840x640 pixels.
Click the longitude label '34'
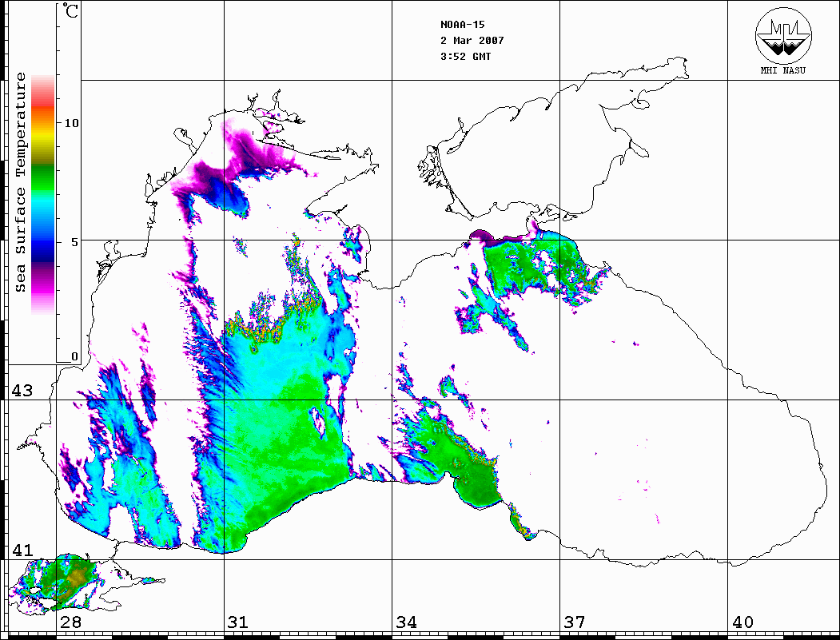[407, 622]
